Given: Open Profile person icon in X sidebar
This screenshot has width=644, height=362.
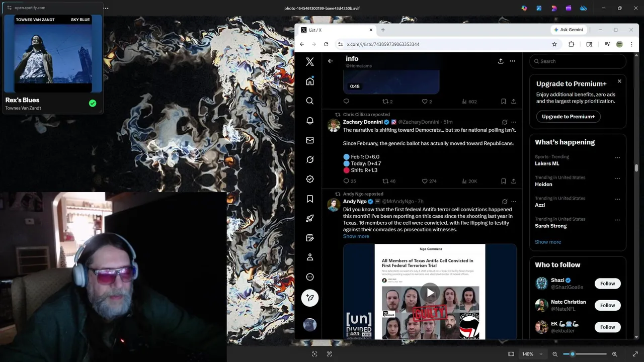Looking at the screenshot, I should [310, 257].
